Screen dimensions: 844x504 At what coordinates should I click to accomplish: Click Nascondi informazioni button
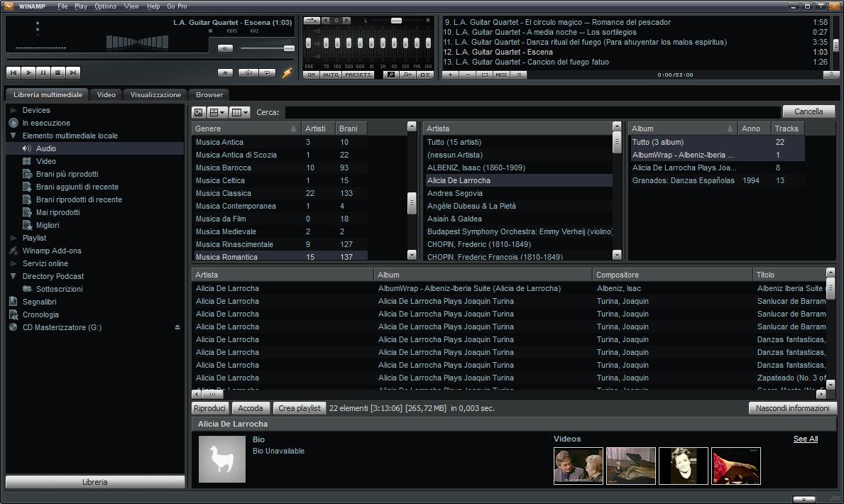pos(792,408)
